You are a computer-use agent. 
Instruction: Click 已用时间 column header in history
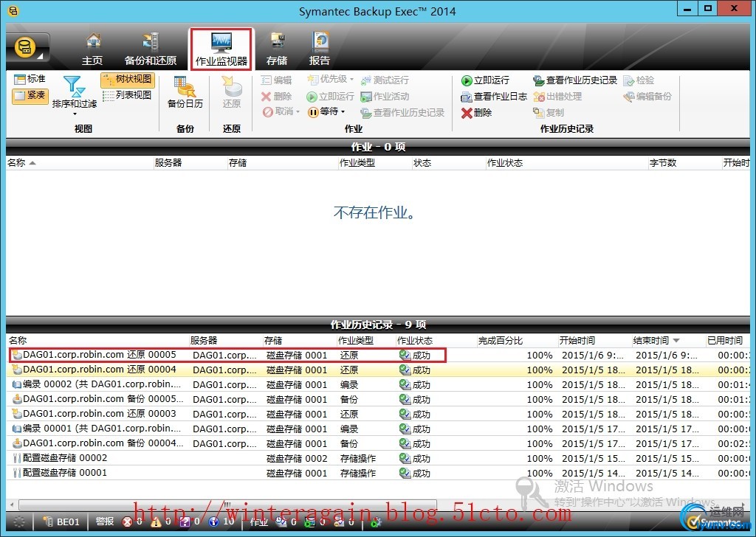click(727, 341)
